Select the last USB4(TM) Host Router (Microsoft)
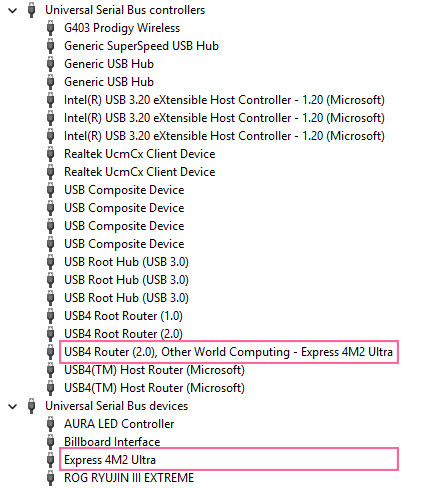Screen dimensions: 433x488 pyautogui.click(x=154, y=388)
